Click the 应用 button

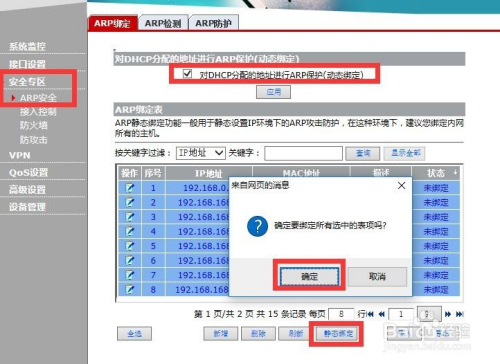pyautogui.click(x=273, y=92)
